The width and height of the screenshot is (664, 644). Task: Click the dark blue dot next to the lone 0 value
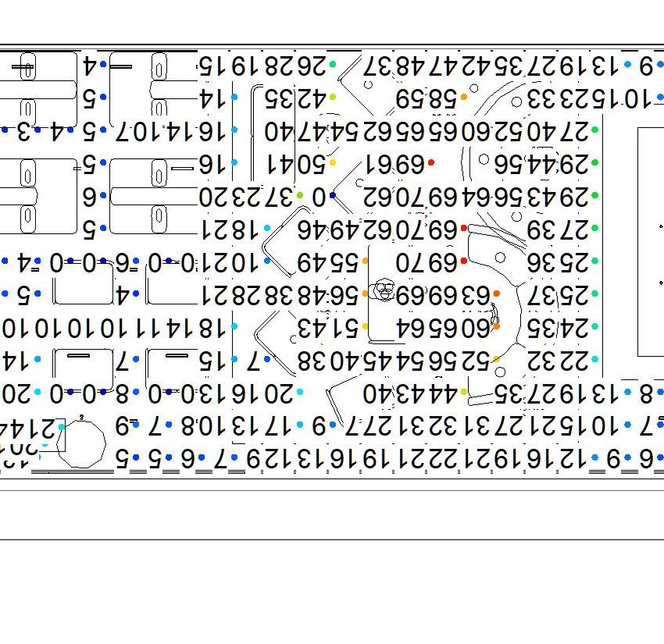333,195
